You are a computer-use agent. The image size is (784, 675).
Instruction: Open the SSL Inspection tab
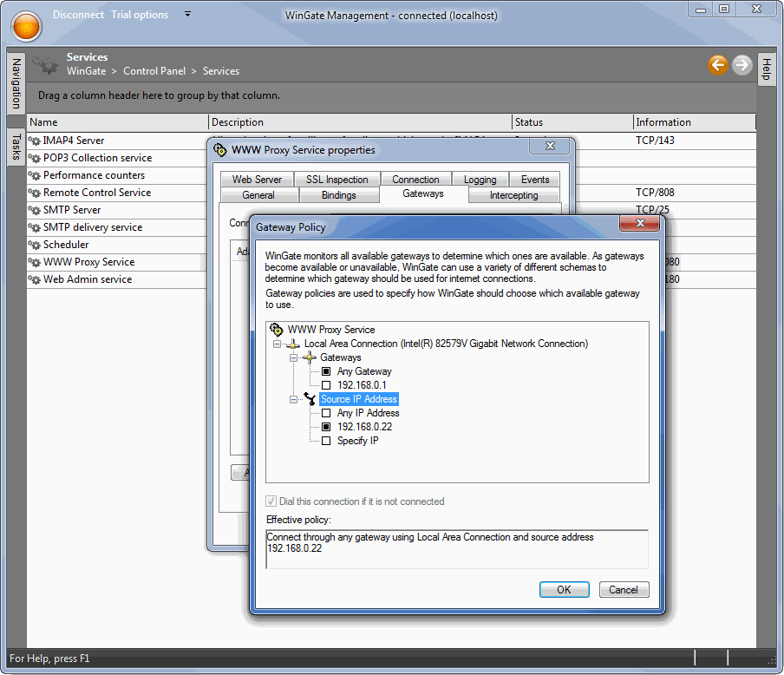tap(337, 179)
